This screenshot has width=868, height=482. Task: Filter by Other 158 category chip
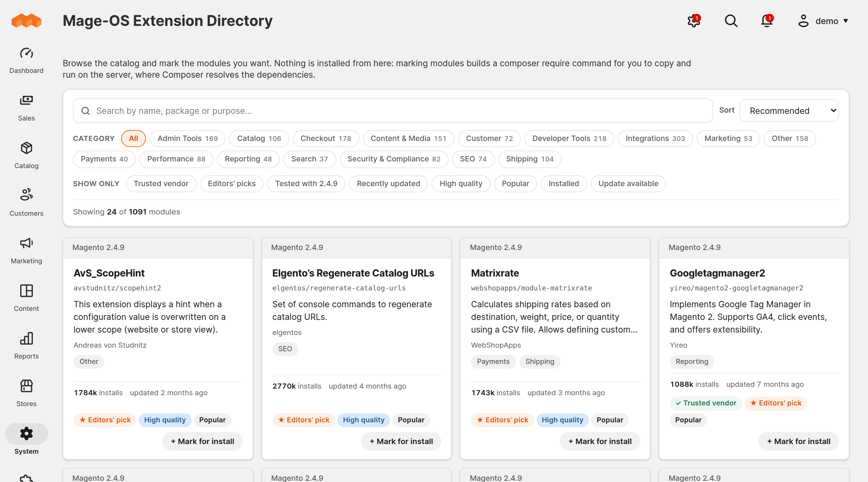pos(790,139)
